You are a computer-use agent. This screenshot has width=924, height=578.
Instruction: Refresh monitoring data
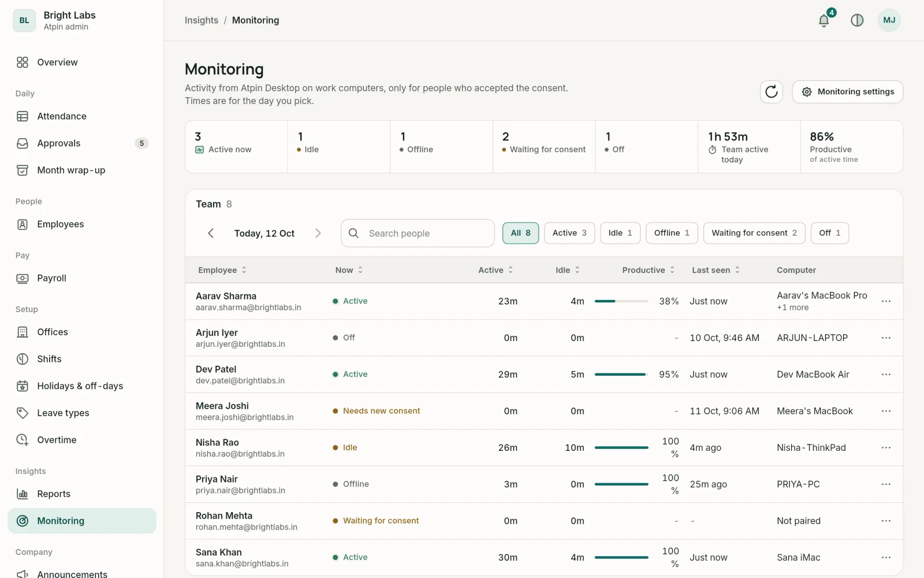tap(772, 92)
